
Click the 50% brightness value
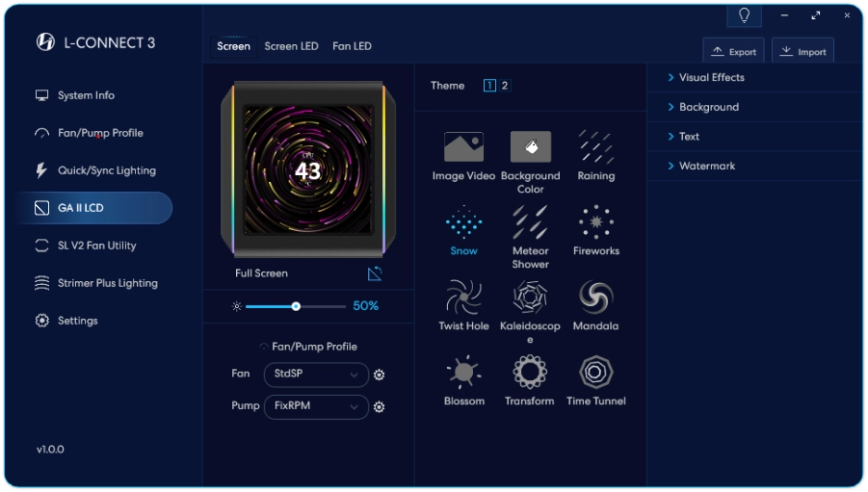point(365,305)
